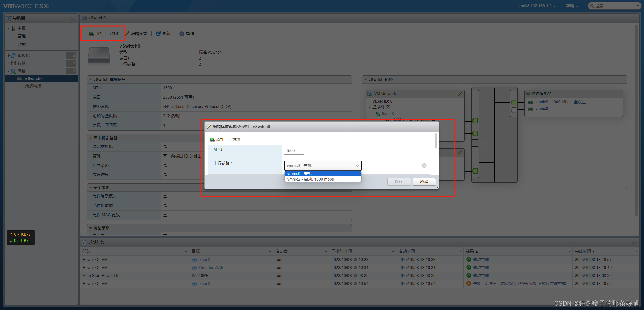Click the Save button in dialog
644x310 pixels.
point(399,182)
